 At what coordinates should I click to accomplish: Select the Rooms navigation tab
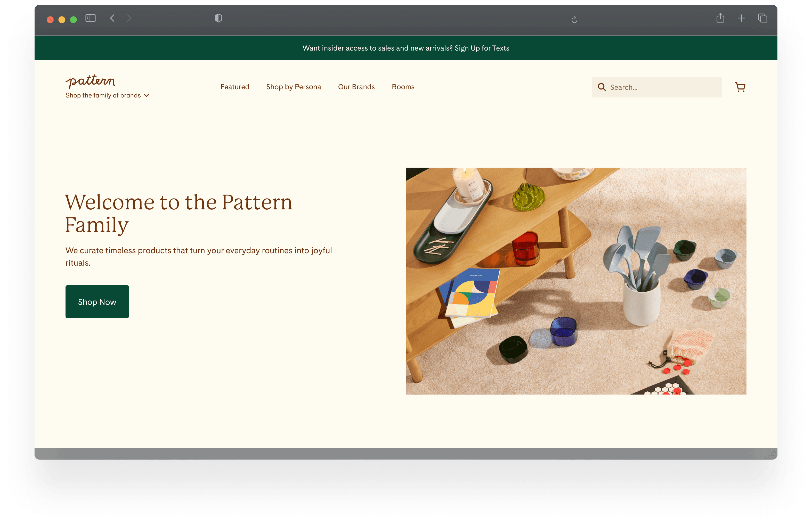tap(403, 87)
